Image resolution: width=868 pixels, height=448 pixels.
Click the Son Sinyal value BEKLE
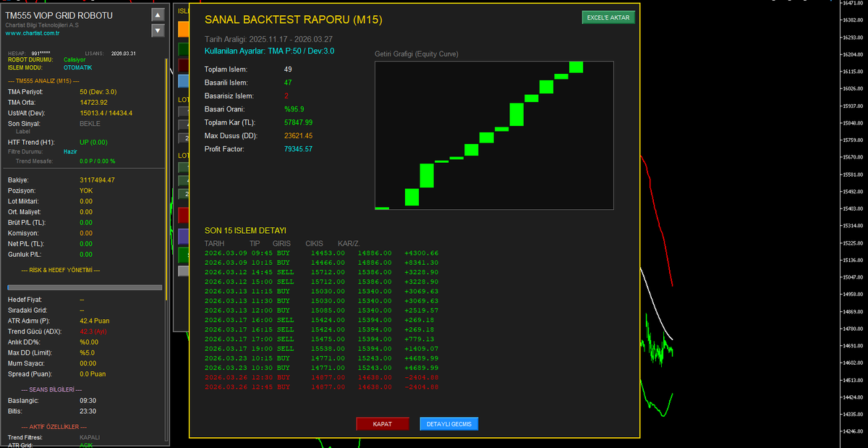pos(90,124)
